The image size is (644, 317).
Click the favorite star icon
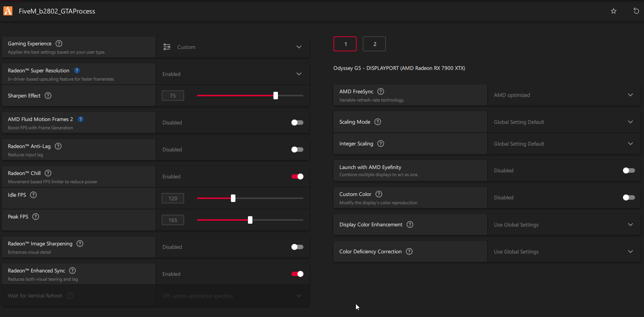614,11
